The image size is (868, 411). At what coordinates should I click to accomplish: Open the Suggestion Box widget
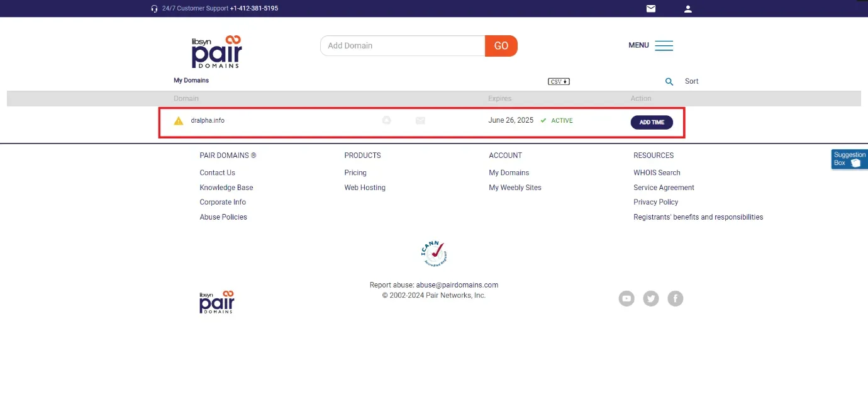pos(849,159)
